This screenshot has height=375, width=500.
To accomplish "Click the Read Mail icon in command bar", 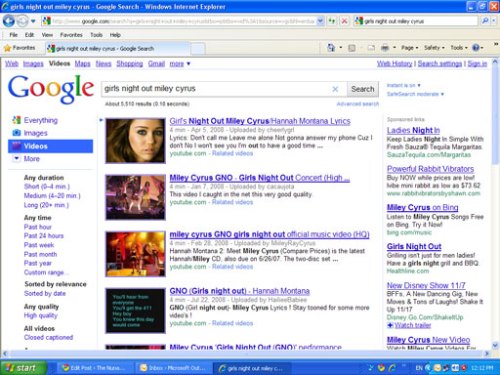I will pyautogui.click(x=371, y=48).
